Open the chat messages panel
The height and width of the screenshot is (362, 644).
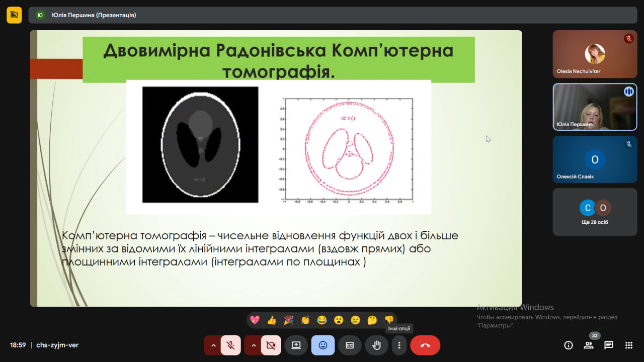click(x=609, y=345)
